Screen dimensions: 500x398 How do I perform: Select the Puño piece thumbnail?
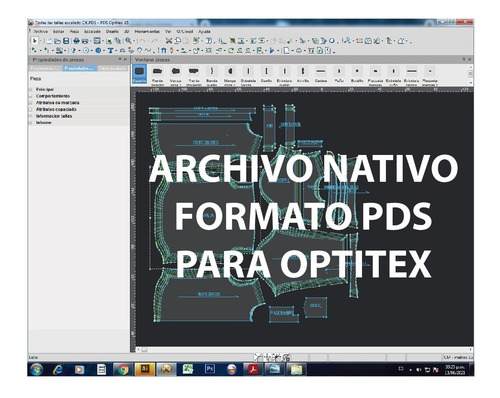(339, 75)
